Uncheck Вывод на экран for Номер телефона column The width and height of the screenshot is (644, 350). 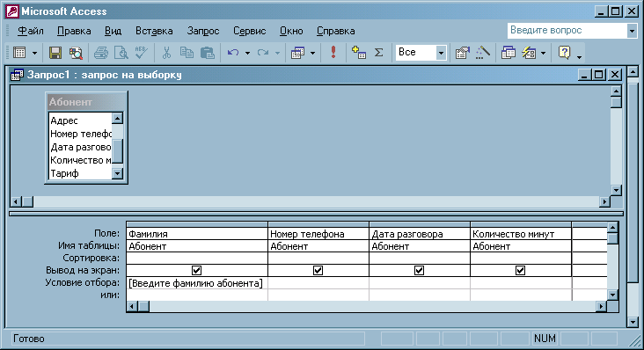[x=318, y=270]
